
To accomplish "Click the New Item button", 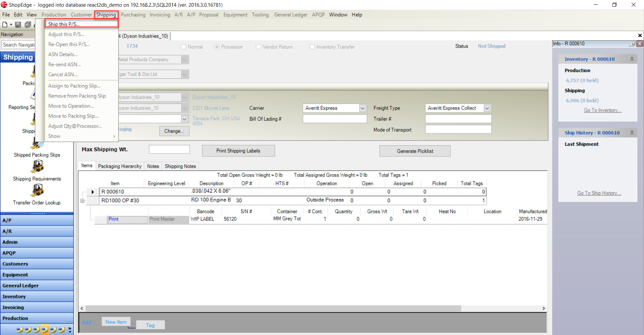I will 116,322.
